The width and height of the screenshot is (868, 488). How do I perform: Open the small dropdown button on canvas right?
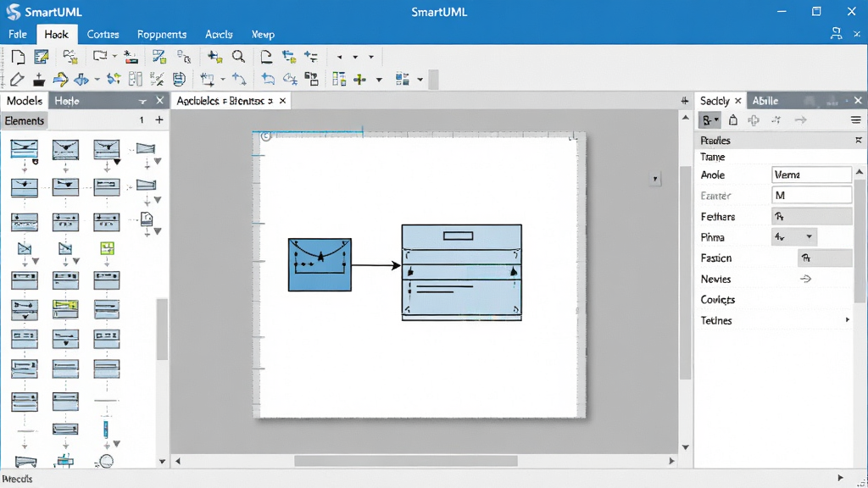point(655,179)
